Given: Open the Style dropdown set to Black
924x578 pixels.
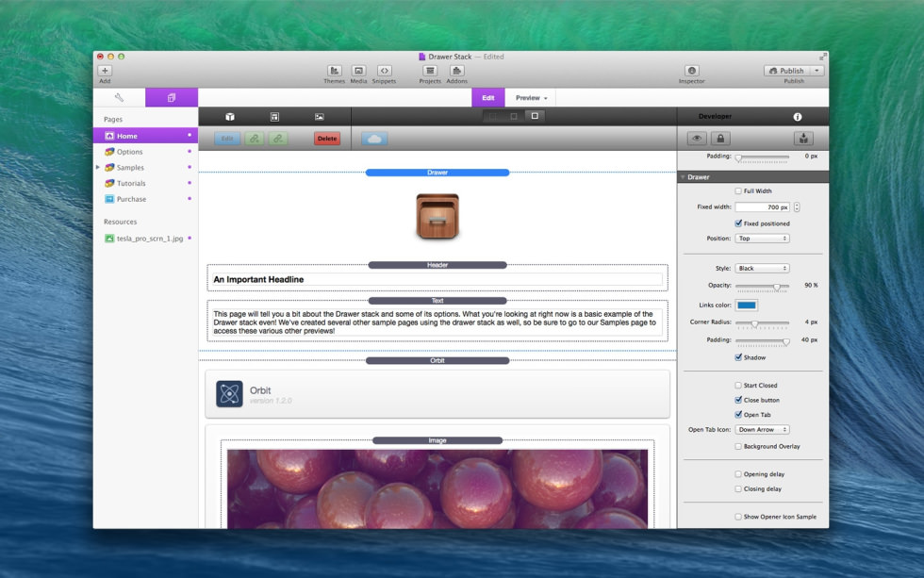Looking at the screenshot, I should tap(762, 268).
